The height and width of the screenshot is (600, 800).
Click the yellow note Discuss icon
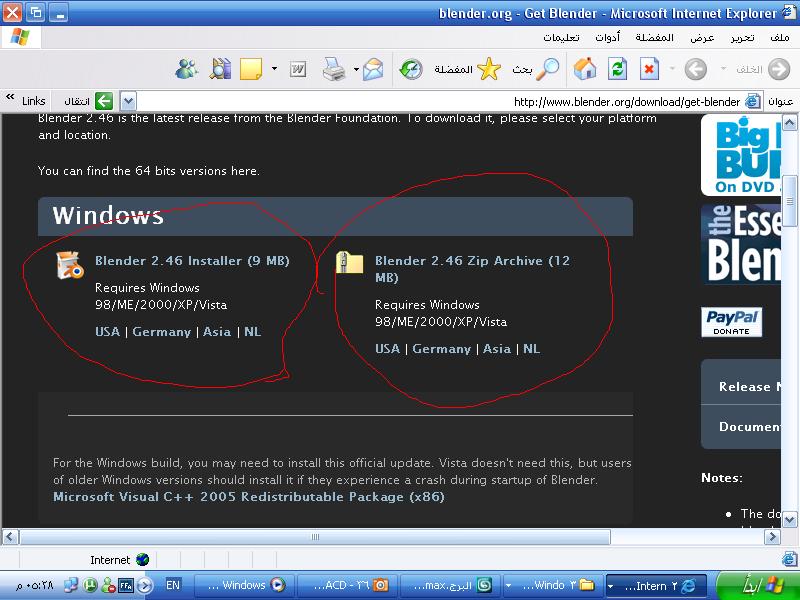pyautogui.click(x=251, y=69)
